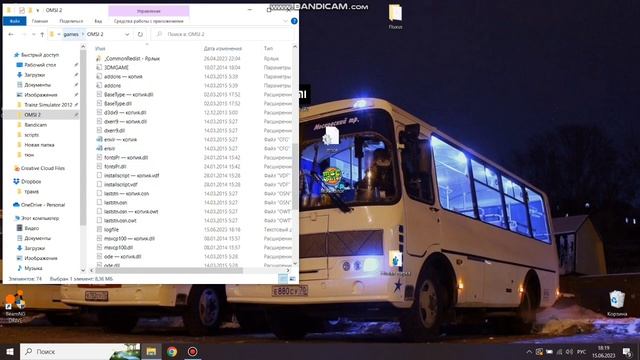
Task: Open OneDrive - Personal in sidebar
Action: pos(42,205)
